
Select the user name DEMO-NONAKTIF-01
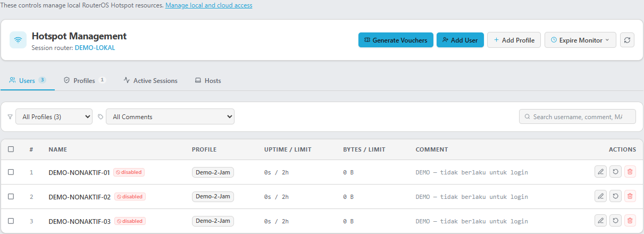pyautogui.click(x=79, y=172)
